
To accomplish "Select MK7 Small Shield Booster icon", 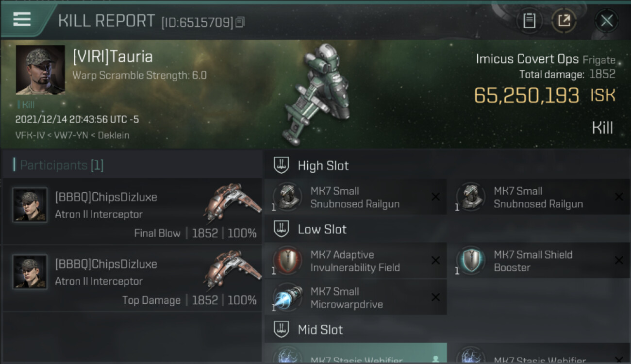I will (x=471, y=260).
